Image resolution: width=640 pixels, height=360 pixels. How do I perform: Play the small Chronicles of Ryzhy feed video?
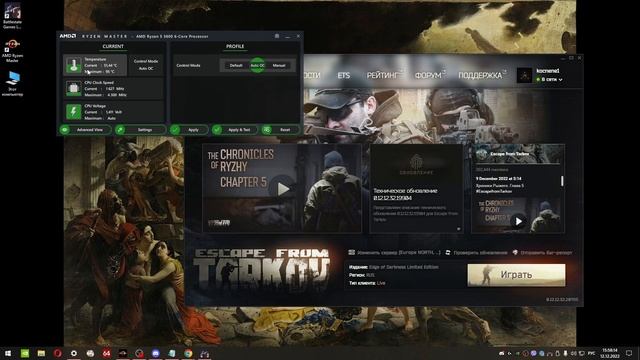[518, 221]
